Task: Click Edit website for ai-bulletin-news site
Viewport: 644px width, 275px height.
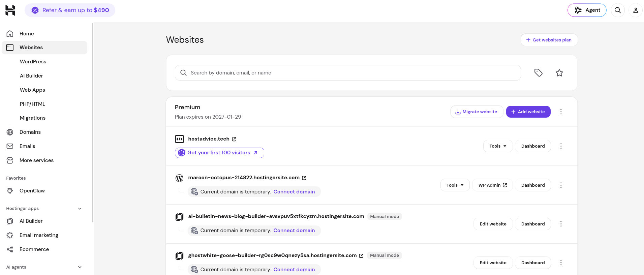Action: tap(493, 224)
